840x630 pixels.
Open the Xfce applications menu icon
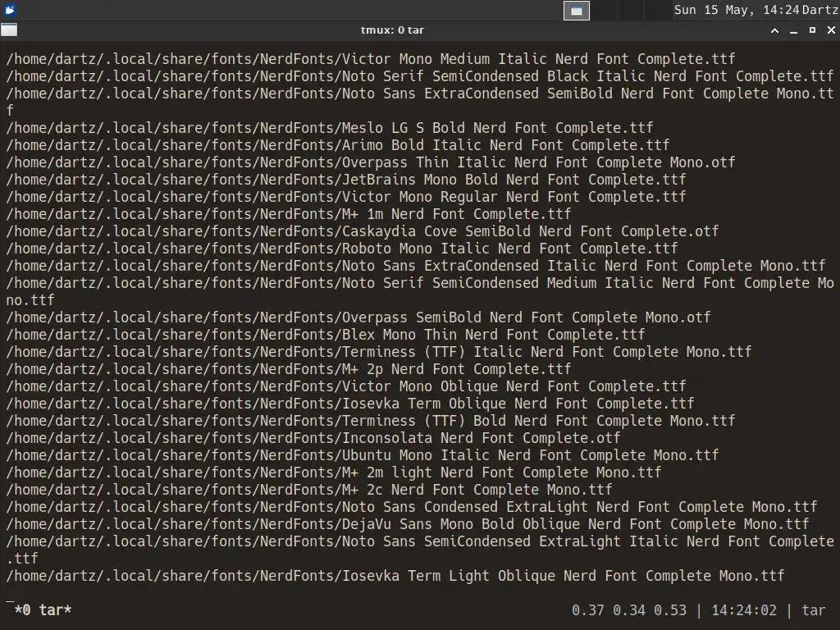[x=10, y=9]
